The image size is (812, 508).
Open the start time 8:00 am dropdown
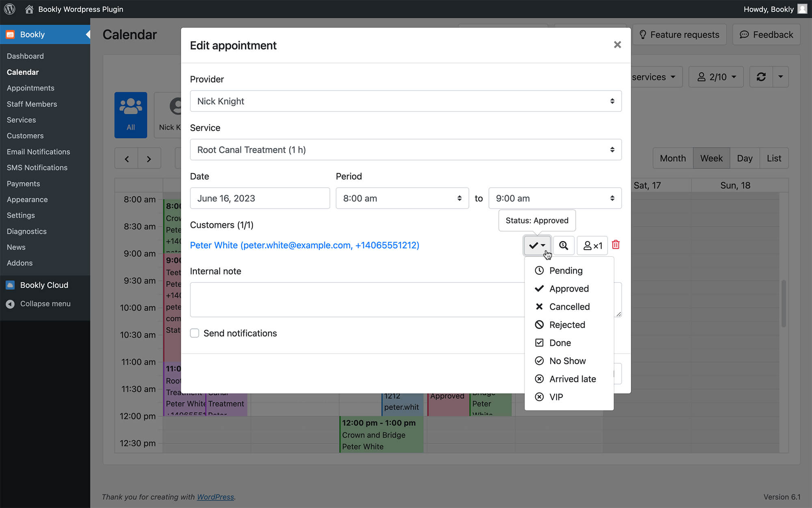coord(402,198)
